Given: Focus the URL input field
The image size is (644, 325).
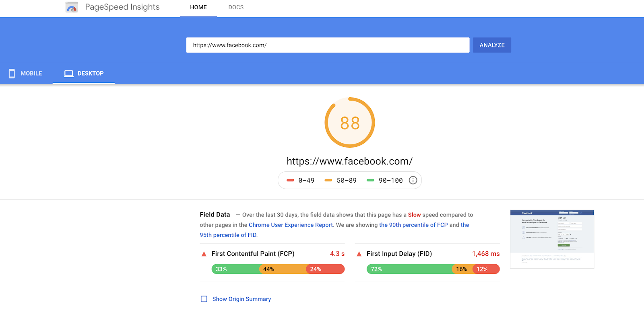Looking at the screenshot, I should pos(328,45).
